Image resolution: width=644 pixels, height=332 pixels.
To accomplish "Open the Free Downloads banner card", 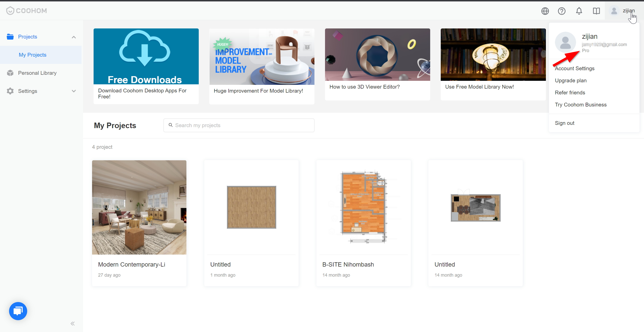I will coord(146,66).
